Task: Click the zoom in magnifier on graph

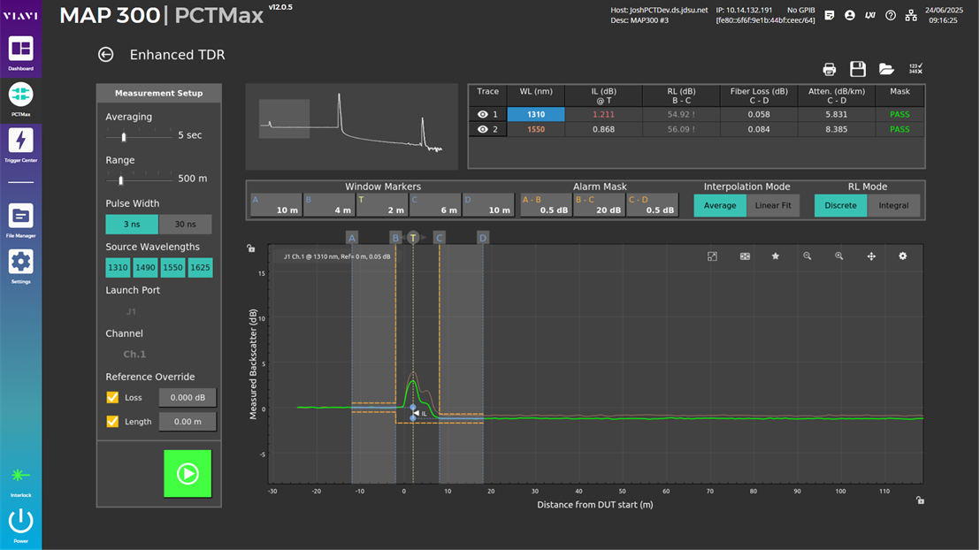Action: [x=839, y=256]
